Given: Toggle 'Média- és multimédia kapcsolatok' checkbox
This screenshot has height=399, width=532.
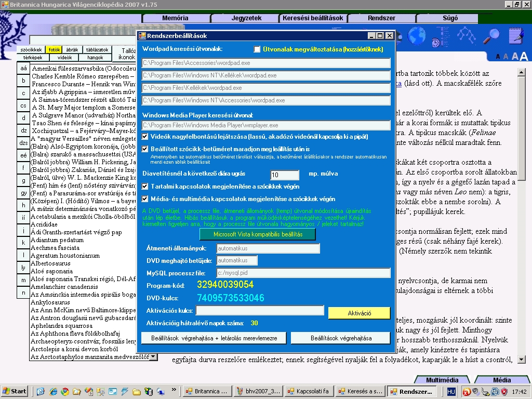Looking at the screenshot, I should pos(145,199).
